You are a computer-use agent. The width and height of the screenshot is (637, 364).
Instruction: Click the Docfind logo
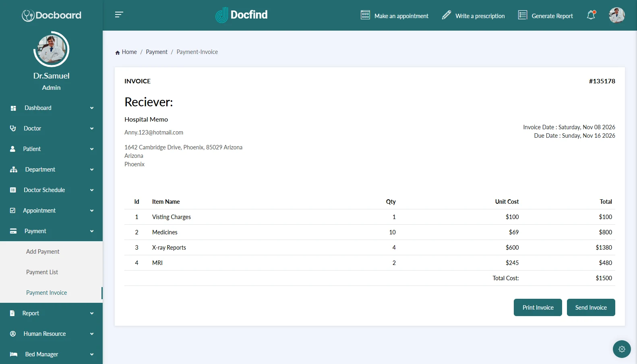click(x=242, y=15)
